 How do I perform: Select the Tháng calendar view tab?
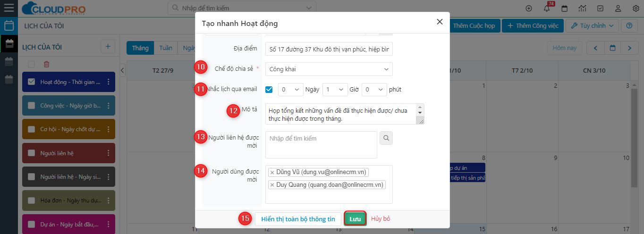tap(140, 48)
